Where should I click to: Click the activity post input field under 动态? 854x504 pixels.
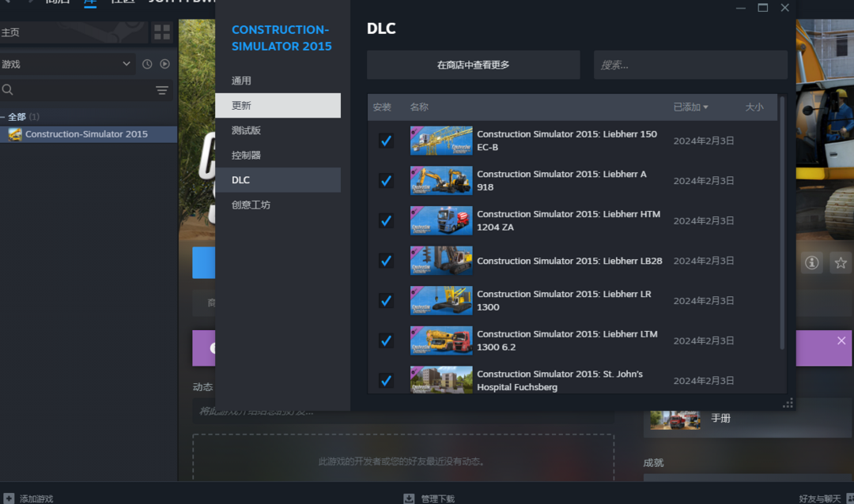tap(403, 412)
